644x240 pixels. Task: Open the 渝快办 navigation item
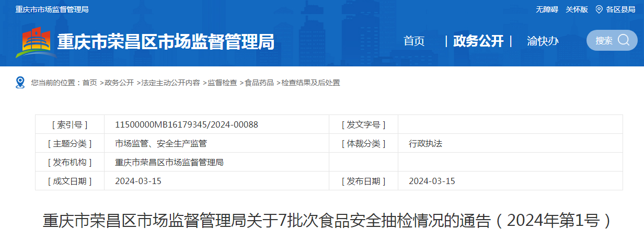pos(543,41)
